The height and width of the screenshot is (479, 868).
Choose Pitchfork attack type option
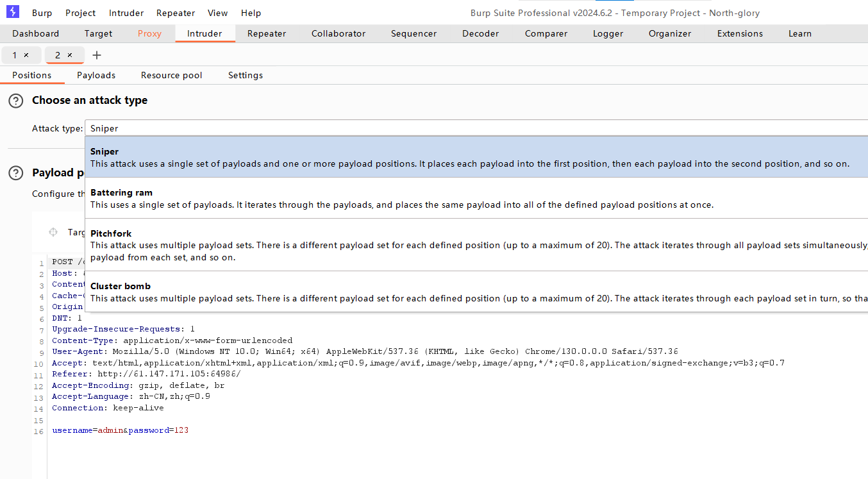point(476,245)
